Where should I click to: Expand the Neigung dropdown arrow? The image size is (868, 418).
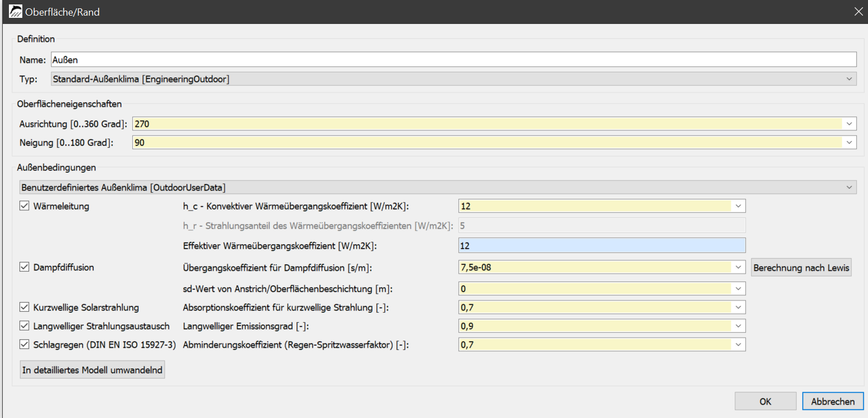coord(850,143)
